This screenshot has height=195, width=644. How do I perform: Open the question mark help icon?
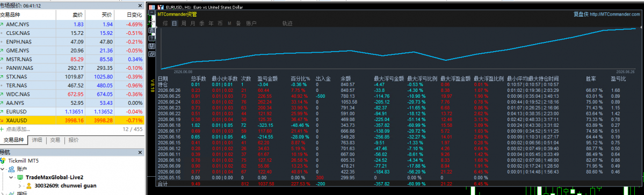[151, 38]
